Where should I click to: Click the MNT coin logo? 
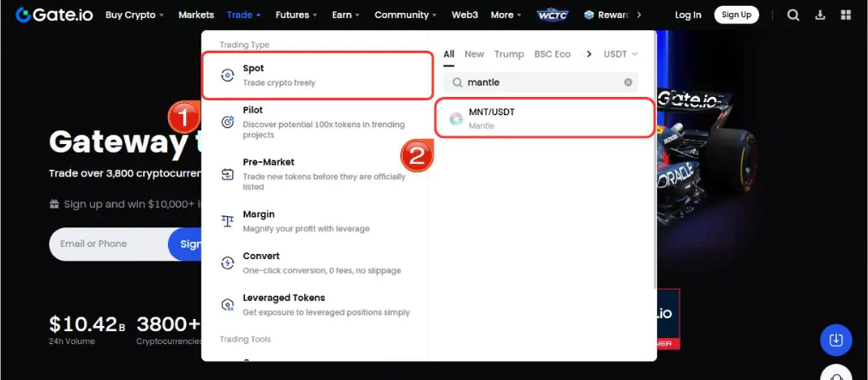pos(456,118)
